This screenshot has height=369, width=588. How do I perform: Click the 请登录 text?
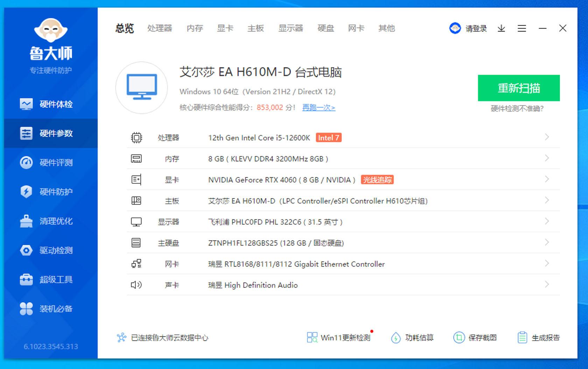tap(476, 28)
